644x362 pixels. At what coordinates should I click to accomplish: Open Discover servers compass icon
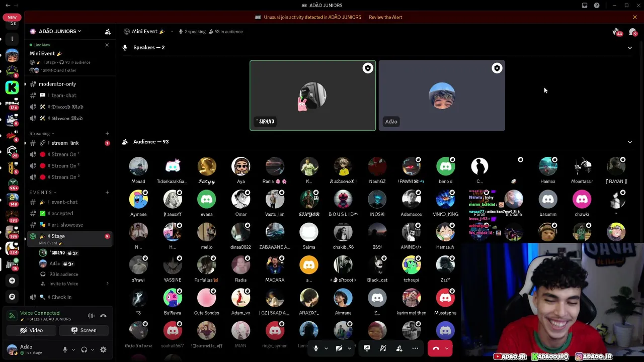(12, 297)
